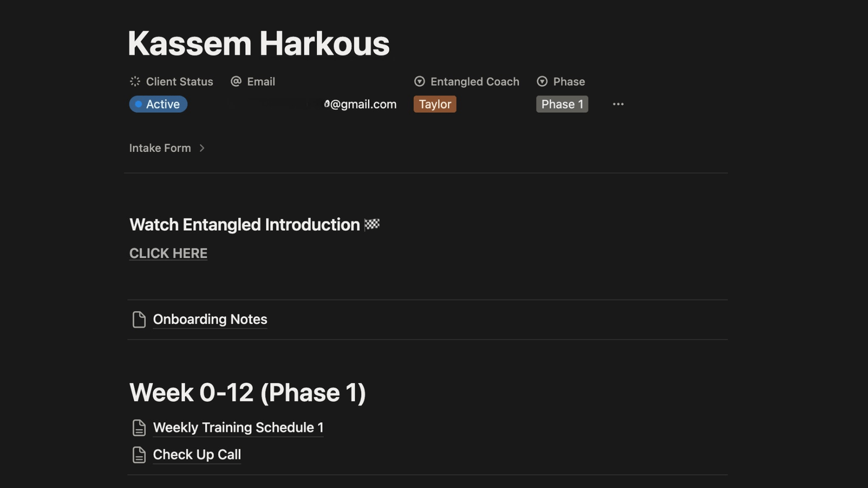
Task: Click the Check Up Call page icon
Action: click(x=139, y=454)
